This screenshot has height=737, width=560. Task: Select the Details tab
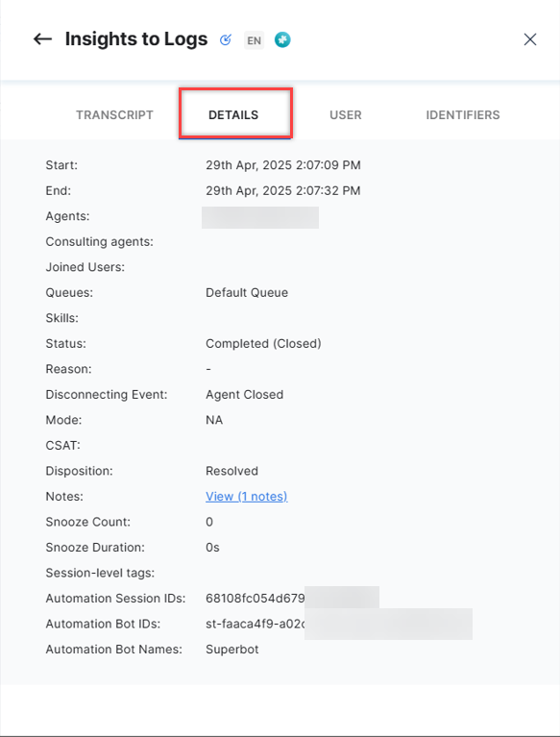click(233, 115)
